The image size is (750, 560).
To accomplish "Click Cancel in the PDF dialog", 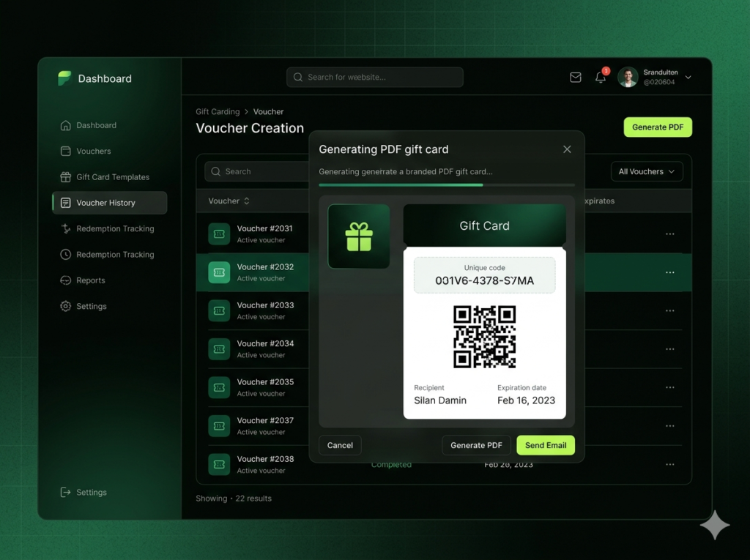I will (340, 445).
